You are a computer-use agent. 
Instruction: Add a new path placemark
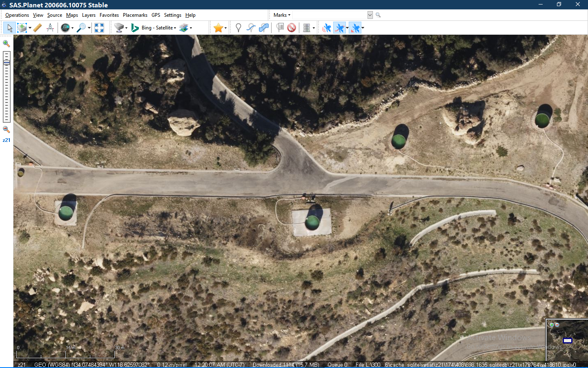click(x=250, y=27)
